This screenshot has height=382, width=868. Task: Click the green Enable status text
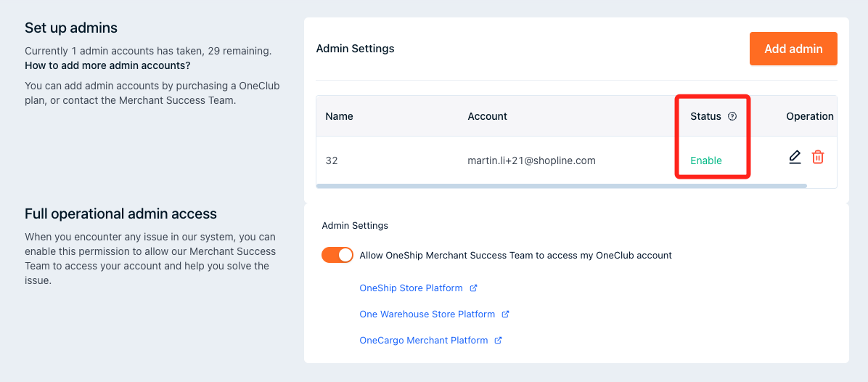(705, 160)
